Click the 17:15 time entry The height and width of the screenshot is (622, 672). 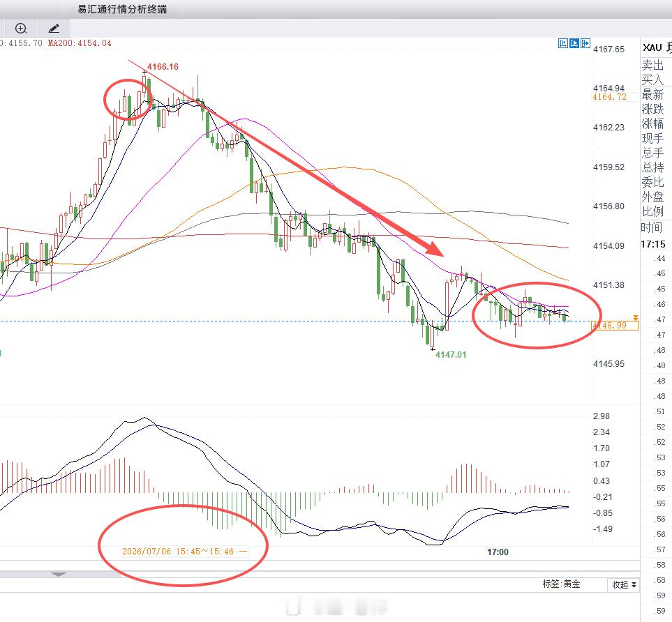point(653,245)
